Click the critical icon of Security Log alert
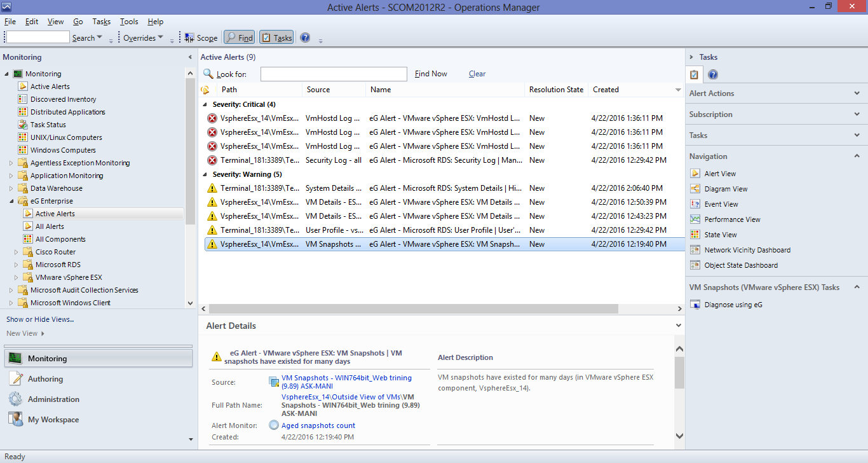The image size is (868, 463). coord(212,160)
